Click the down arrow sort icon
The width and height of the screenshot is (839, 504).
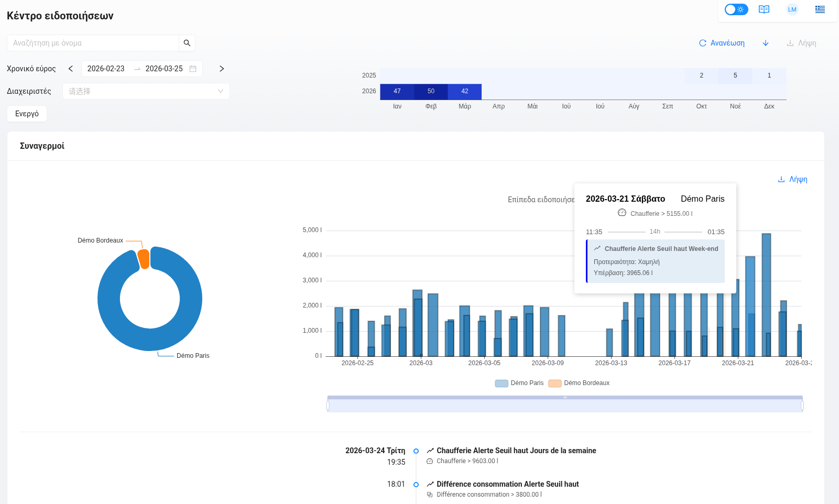[x=766, y=43]
